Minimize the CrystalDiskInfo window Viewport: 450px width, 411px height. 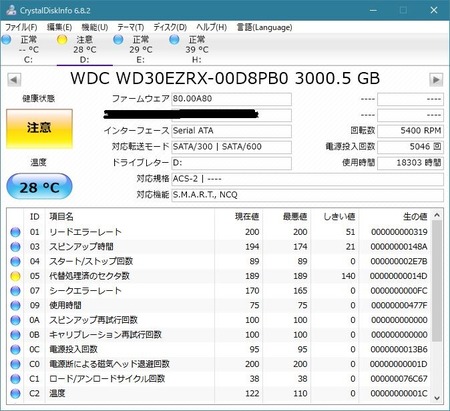pos(373,10)
